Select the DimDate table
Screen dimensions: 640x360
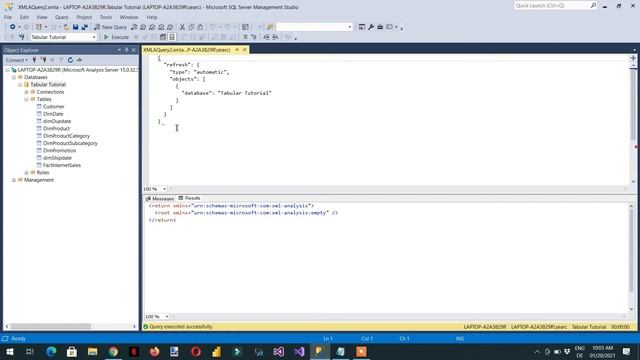pos(53,114)
